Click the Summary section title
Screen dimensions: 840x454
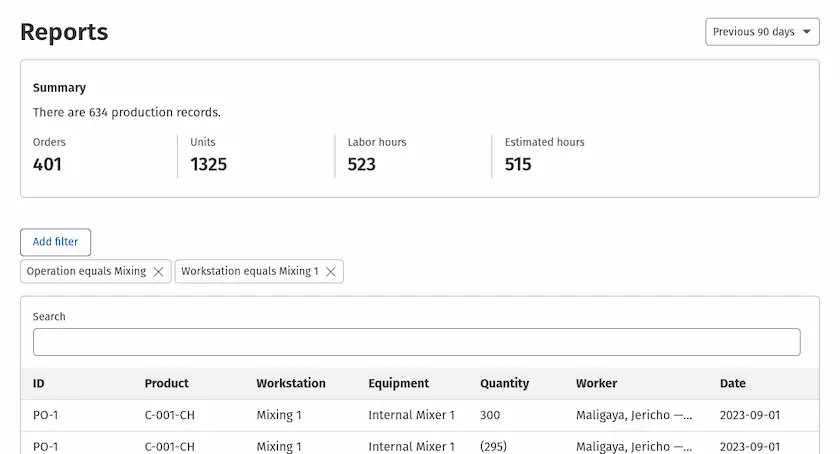coord(59,88)
